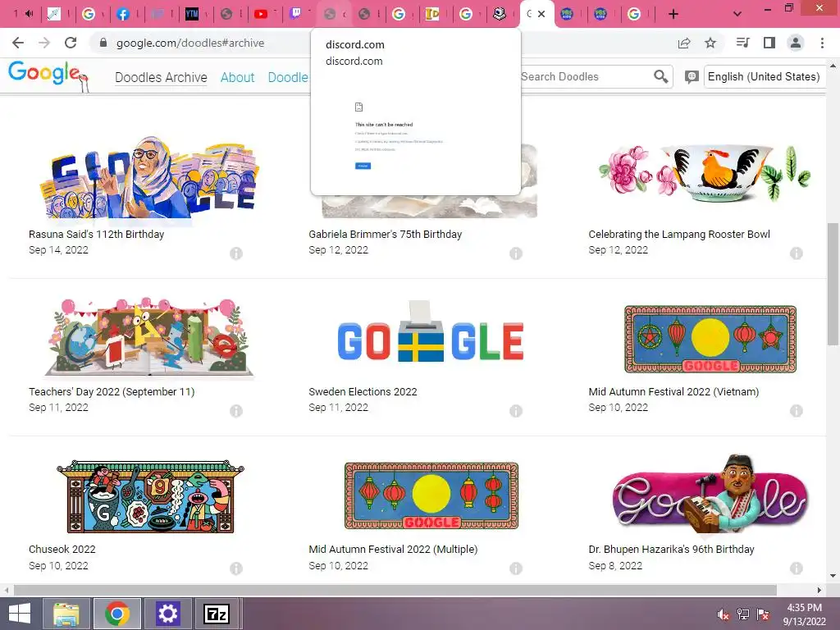Click the Gabriela Brimmer's 75th Birthday title
The image size is (840, 630).
[x=386, y=234]
